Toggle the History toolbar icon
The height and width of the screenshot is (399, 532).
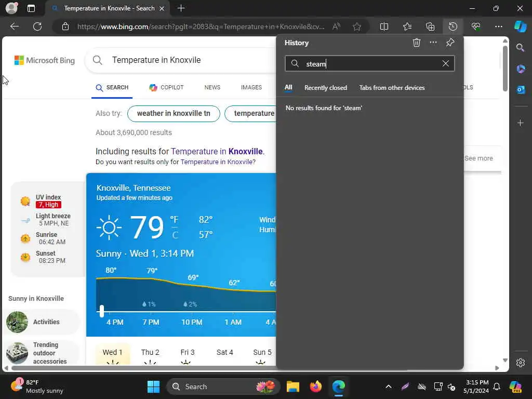(x=453, y=26)
